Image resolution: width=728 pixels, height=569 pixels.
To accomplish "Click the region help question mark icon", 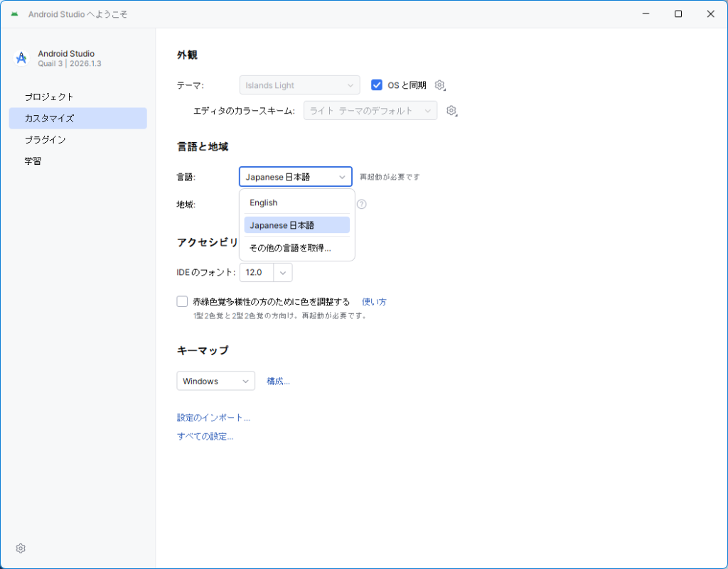I will pos(362,204).
